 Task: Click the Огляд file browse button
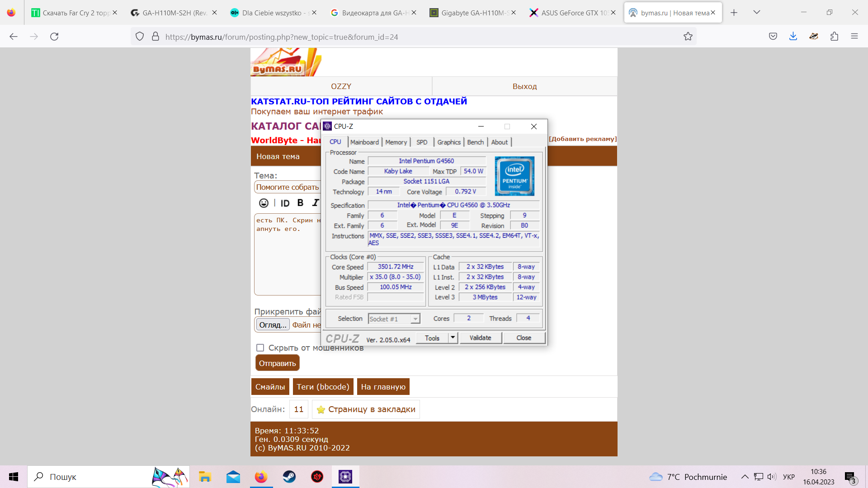coord(273,325)
